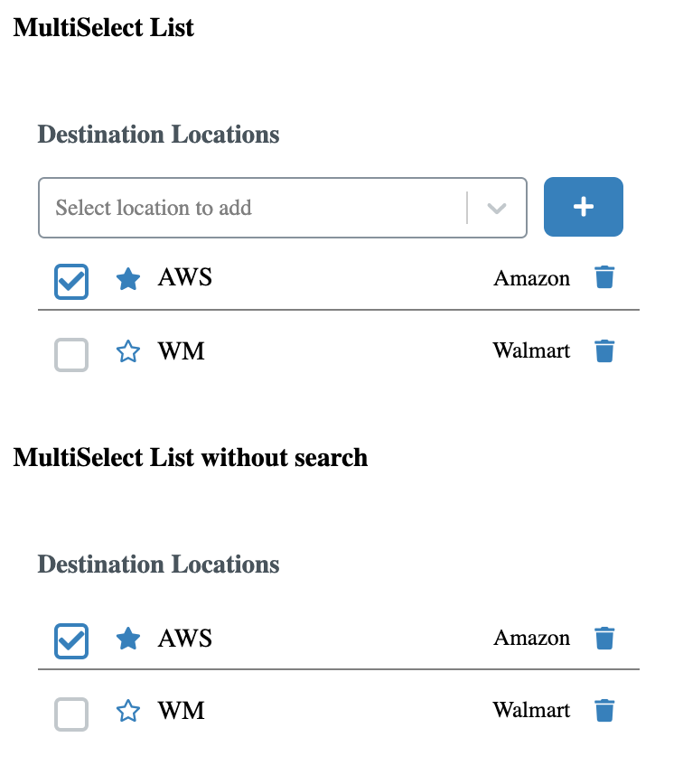Favorite AWS in the no-search list
Image resolution: width=683 pixels, height=784 pixels.
(128, 639)
